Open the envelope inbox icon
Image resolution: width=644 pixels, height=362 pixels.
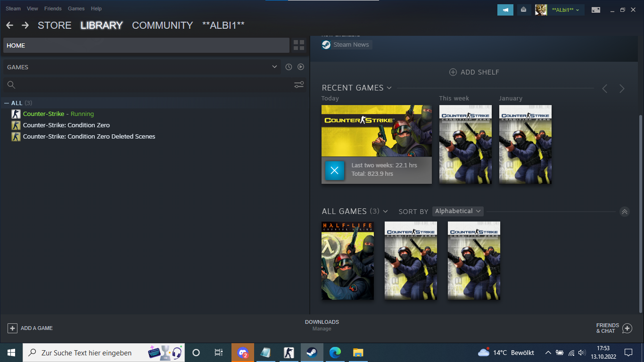pos(523,10)
